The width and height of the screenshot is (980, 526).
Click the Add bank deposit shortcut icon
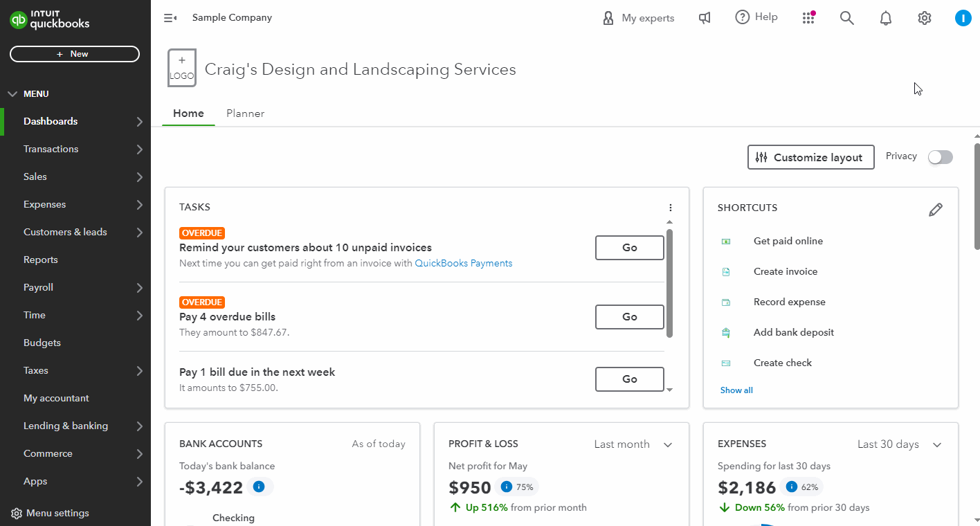(726, 333)
